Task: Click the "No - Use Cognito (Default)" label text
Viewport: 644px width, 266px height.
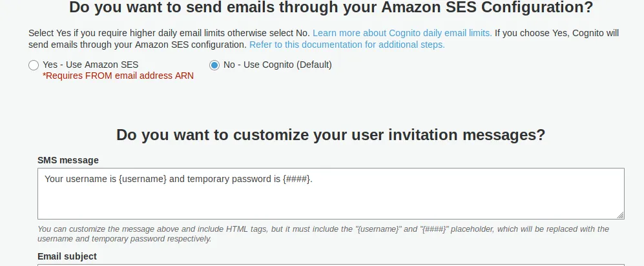Action: [x=278, y=65]
